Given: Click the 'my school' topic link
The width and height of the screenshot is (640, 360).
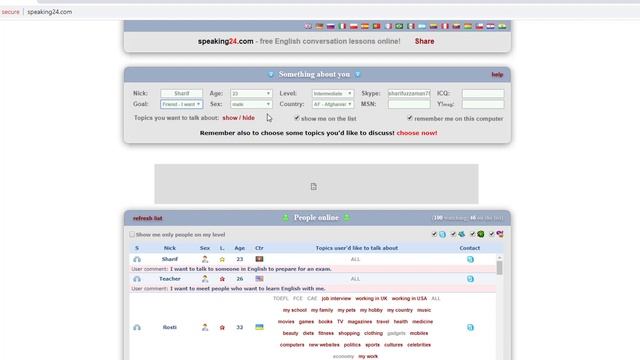Looking at the screenshot, I should 294,310.
